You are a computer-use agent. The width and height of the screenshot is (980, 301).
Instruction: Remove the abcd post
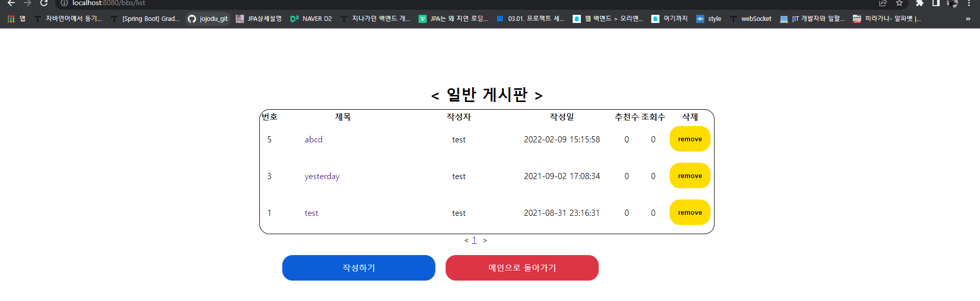(x=690, y=139)
